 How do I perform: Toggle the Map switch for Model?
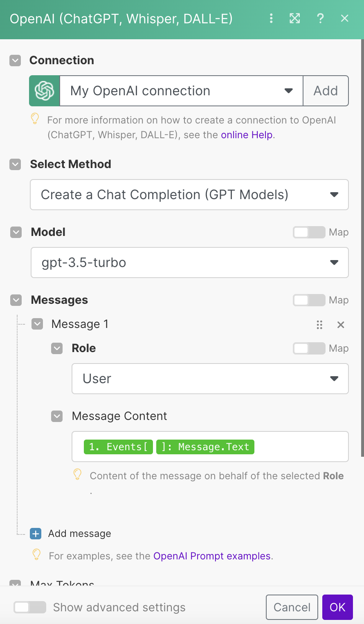click(309, 232)
